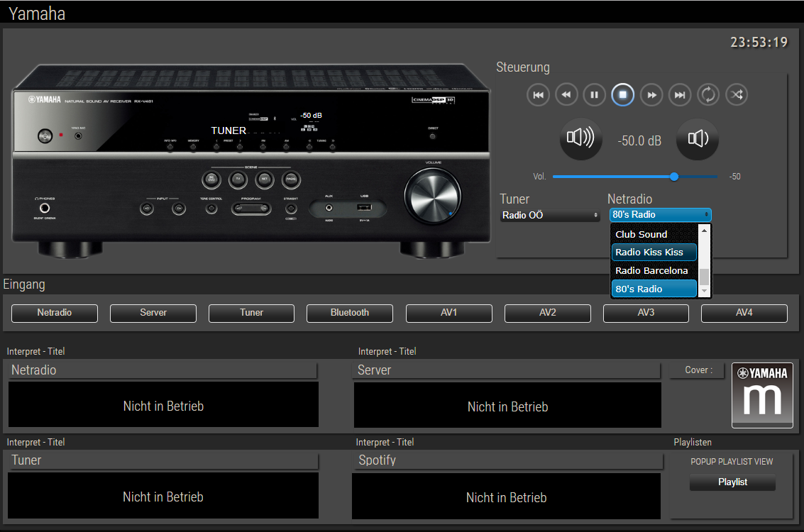Select the AV1 input button
804x532 pixels.
[x=448, y=313]
